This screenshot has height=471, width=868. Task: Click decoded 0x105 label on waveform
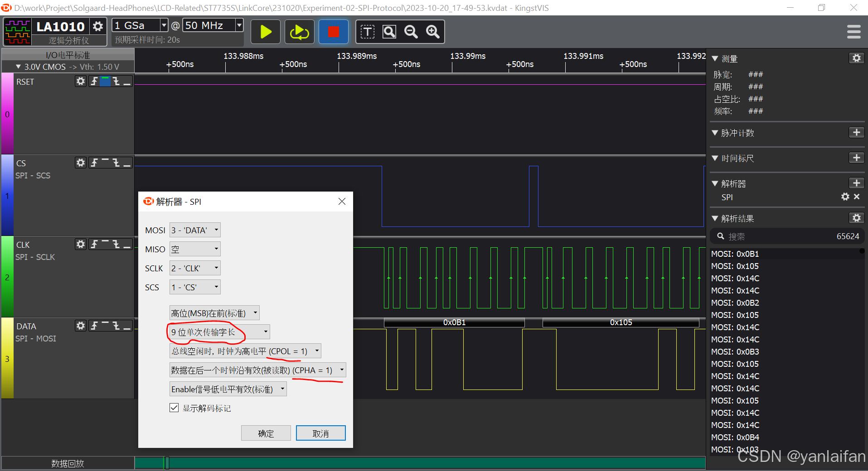[x=621, y=322]
